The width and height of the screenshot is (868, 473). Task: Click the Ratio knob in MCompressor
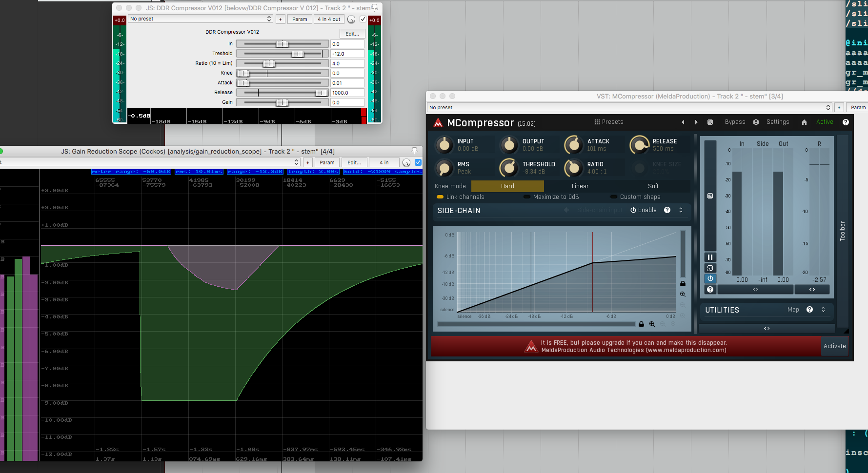click(x=574, y=168)
